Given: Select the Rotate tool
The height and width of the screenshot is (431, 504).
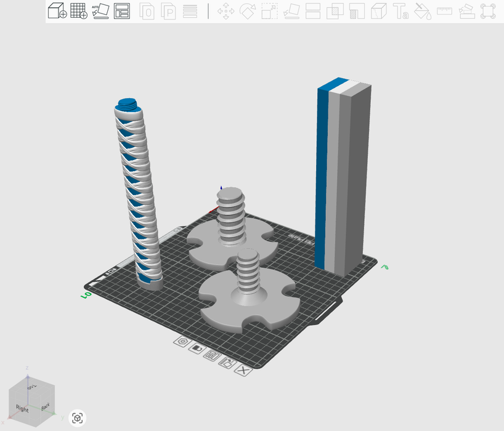Looking at the screenshot, I should click(x=248, y=11).
